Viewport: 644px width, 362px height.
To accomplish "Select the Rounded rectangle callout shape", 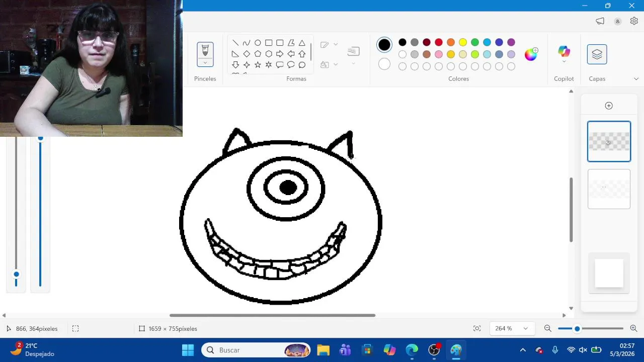I will (x=280, y=65).
